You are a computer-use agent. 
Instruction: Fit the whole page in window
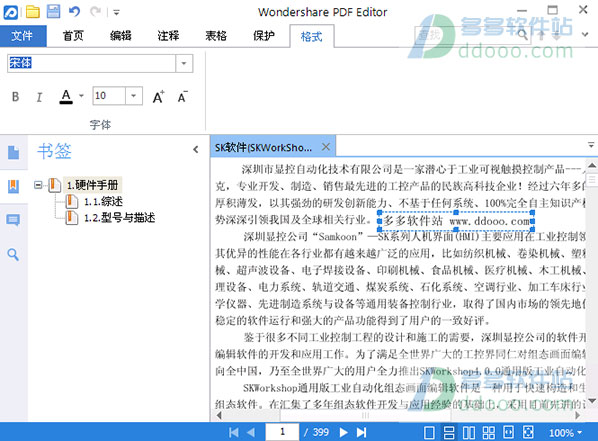[528, 433]
